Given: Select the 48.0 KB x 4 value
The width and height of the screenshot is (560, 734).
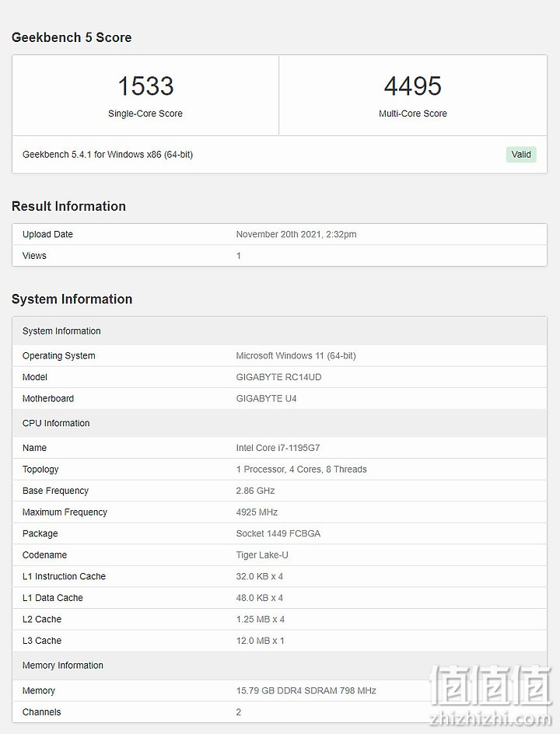Looking at the screenshot, I should (x=260, y=598).
